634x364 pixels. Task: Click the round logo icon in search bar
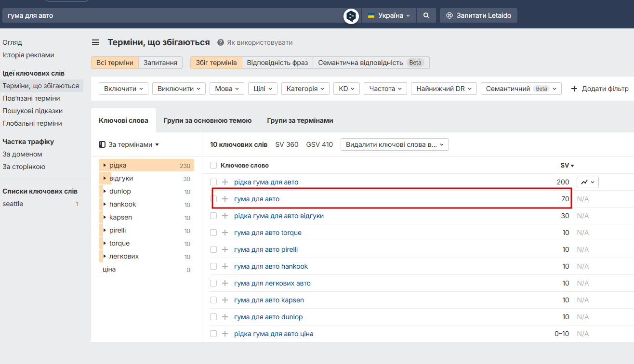pyautogui.click(x=351, y=16)
